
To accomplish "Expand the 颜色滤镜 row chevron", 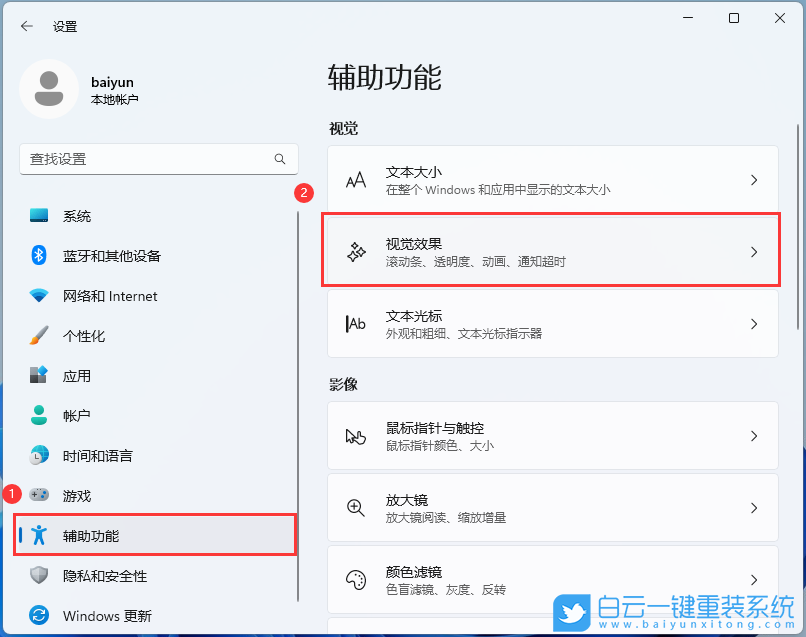I will click(x=753, y=578).
